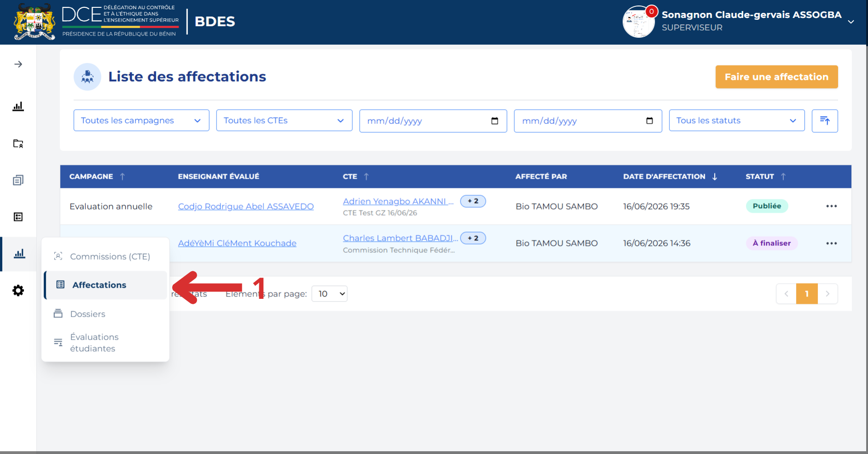The image size is (868, 454).
Task: Open three-dots menu for À finaliser row
Action: coord(831,243)
